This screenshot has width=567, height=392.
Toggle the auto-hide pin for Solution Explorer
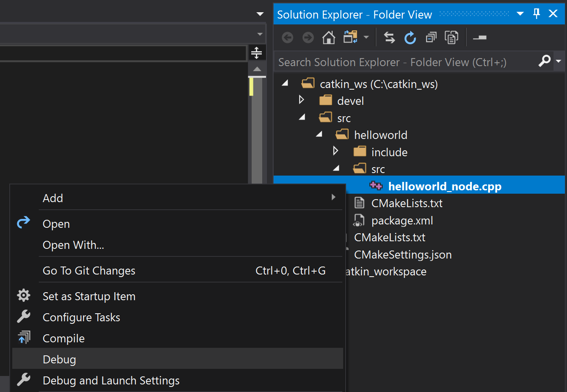point(537,14)
